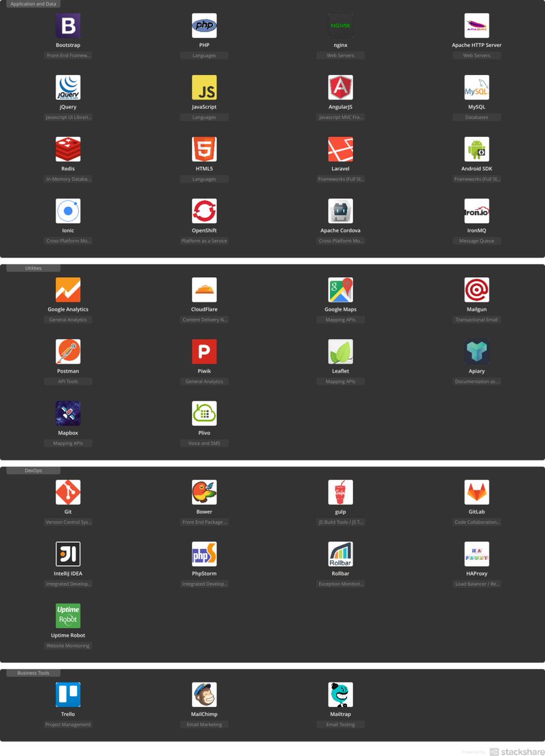Click the HTML5 shield icon
The image size is (545, 756).
204,149
